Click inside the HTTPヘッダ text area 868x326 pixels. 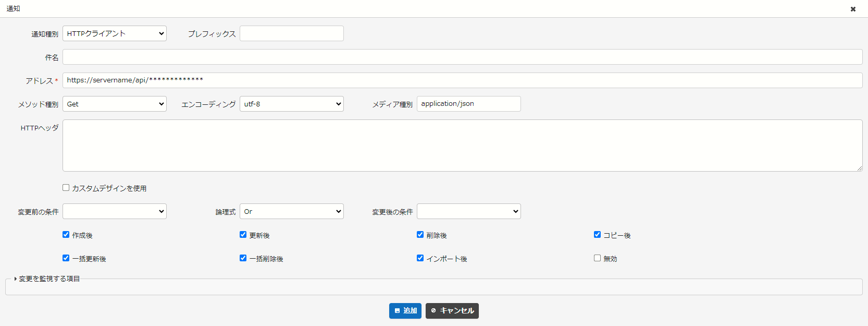(463, 146)
